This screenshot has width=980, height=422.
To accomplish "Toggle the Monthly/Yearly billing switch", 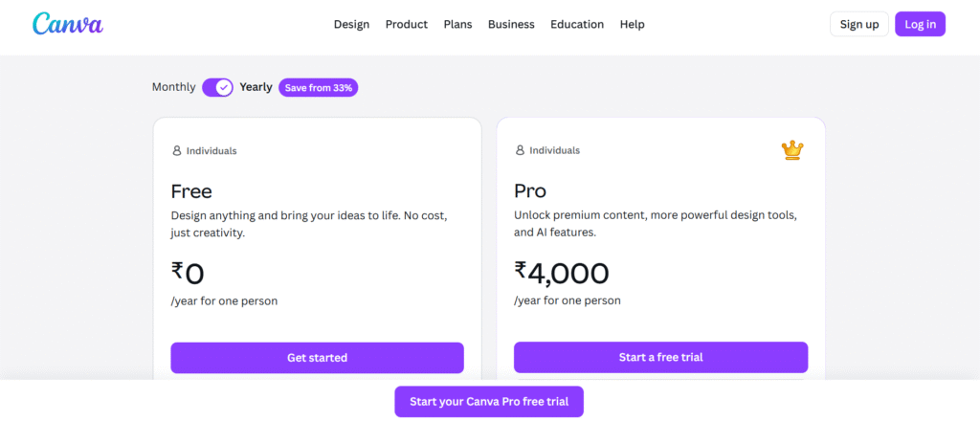I will click(x=217, y=87).
